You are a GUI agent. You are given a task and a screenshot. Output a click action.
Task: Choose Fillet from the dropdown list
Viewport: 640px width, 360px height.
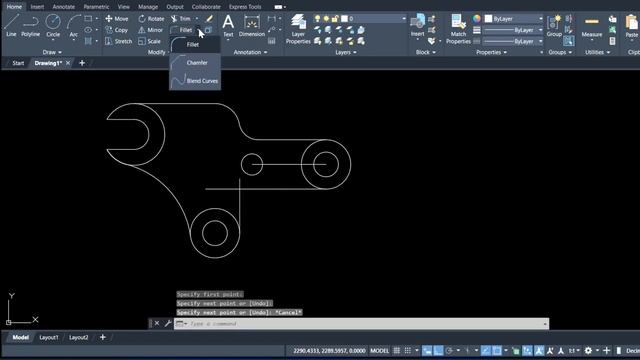point(195,44)
